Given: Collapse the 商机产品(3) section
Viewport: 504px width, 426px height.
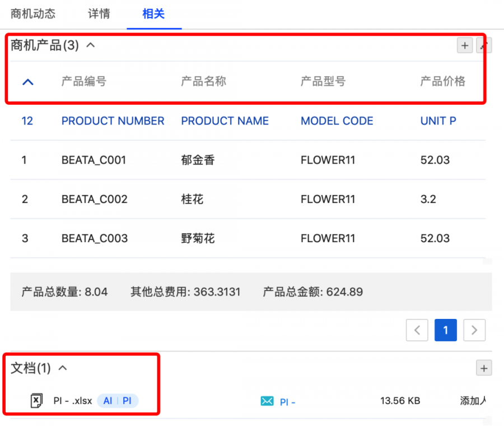Looking at the screenshot, I should click(91, 45).
